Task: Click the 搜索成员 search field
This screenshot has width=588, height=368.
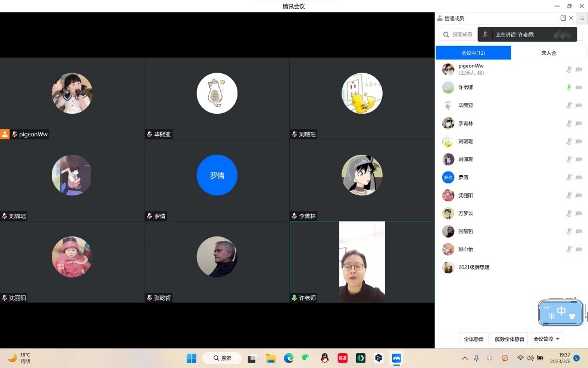Action: (x=458, y=35)
